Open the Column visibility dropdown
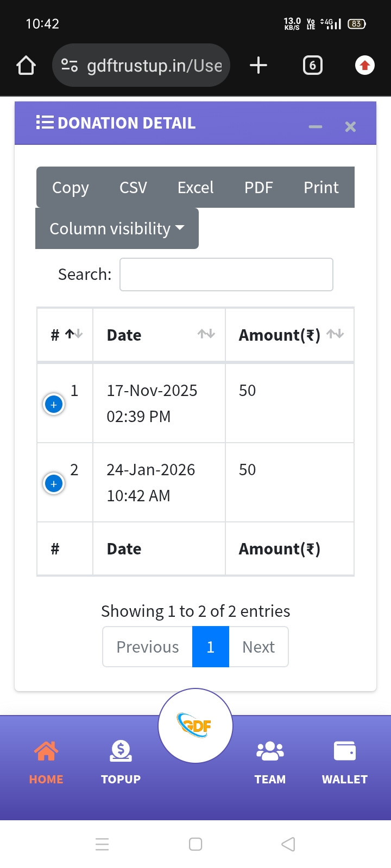The width and height of the screenshot is (391, 868). pyautogui.click(x=117, y=229)
